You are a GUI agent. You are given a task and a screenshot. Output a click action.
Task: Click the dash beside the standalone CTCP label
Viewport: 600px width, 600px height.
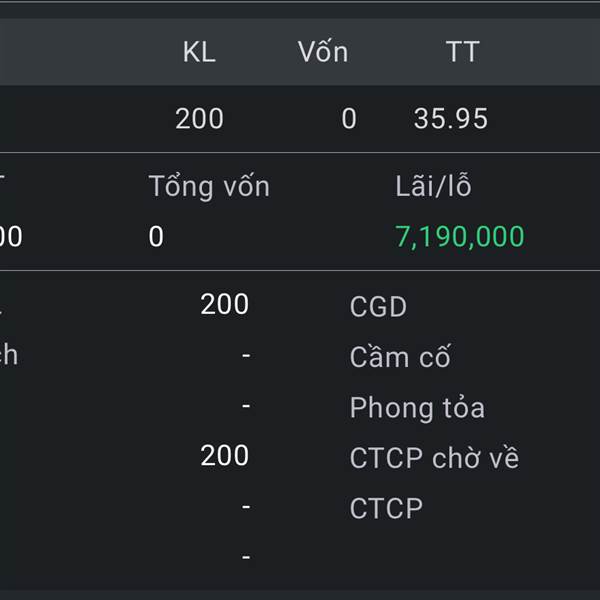[x=246, y=507]
